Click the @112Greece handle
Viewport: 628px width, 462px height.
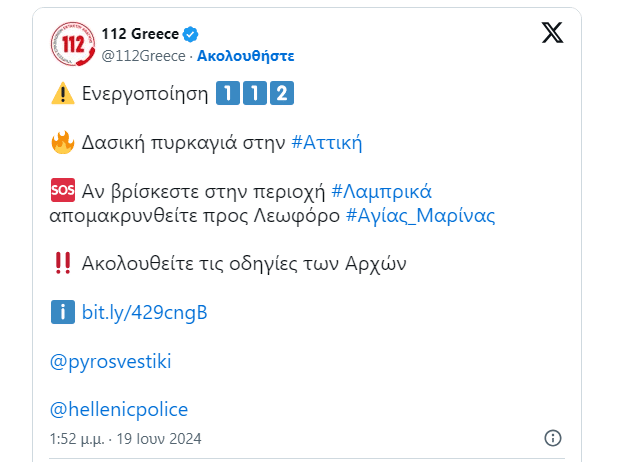tap(143, 56)
